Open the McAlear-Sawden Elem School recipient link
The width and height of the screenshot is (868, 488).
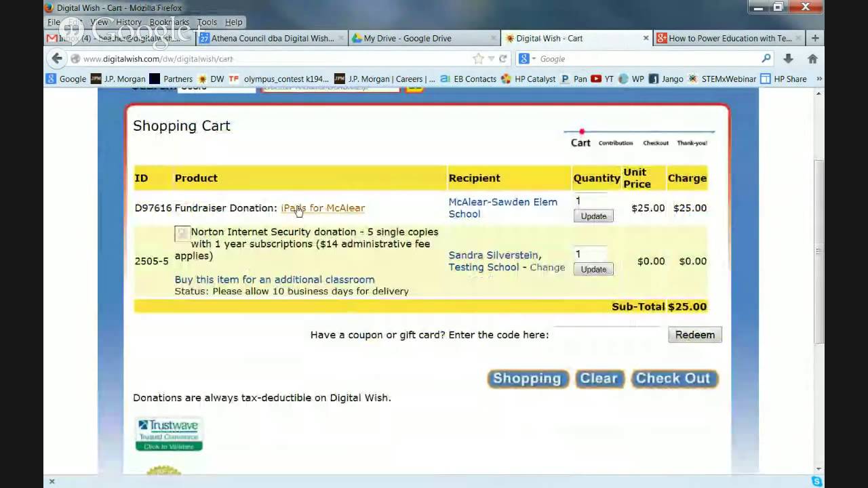point(502,208)
